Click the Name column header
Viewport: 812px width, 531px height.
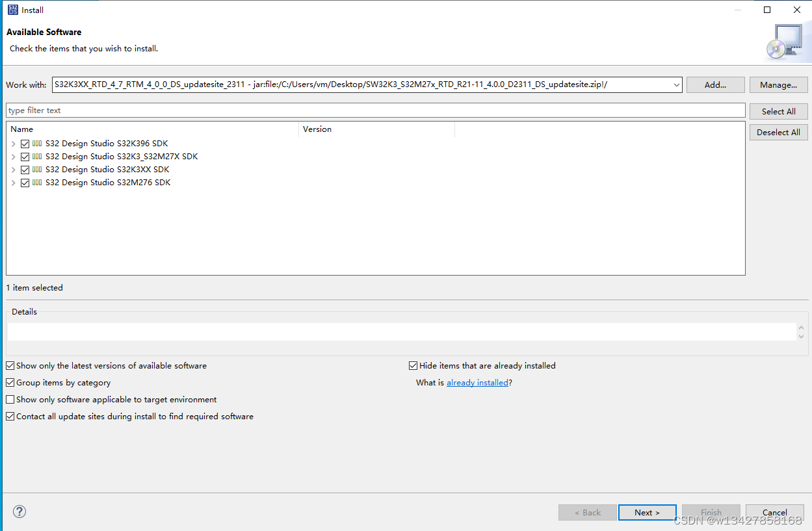[152, 129]
